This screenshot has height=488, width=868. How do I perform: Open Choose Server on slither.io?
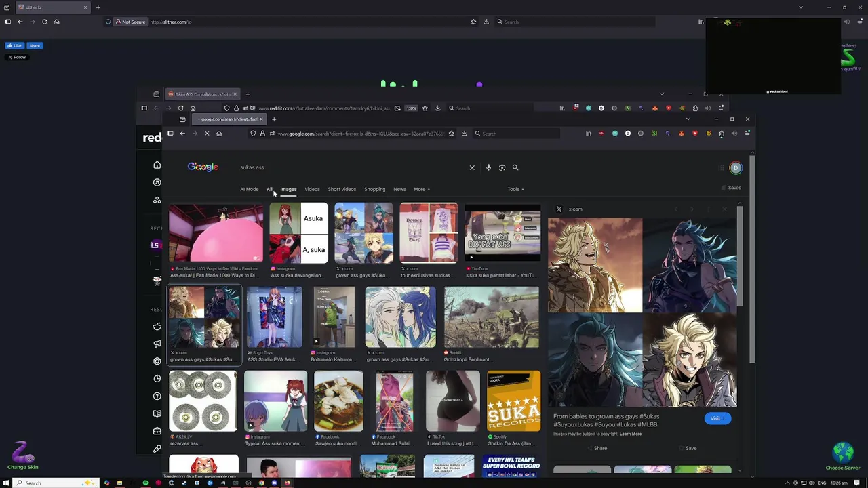[843, 456]
